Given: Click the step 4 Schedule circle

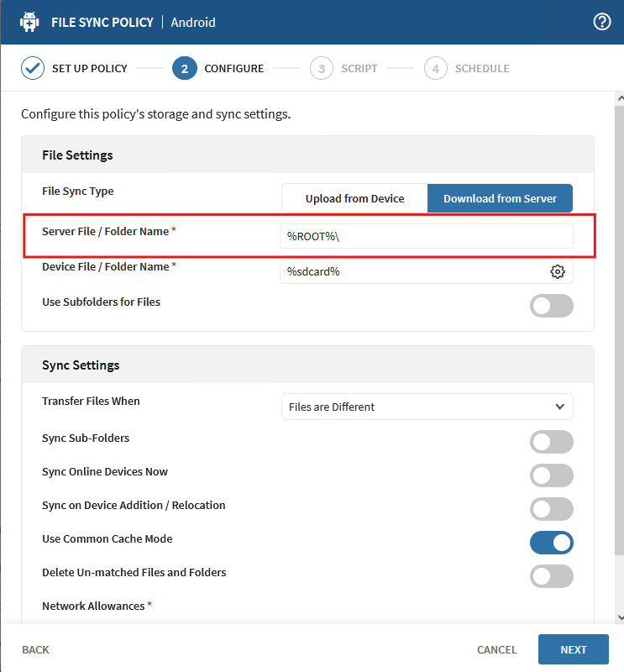Looking at the screenshot, I should point(435,68).
